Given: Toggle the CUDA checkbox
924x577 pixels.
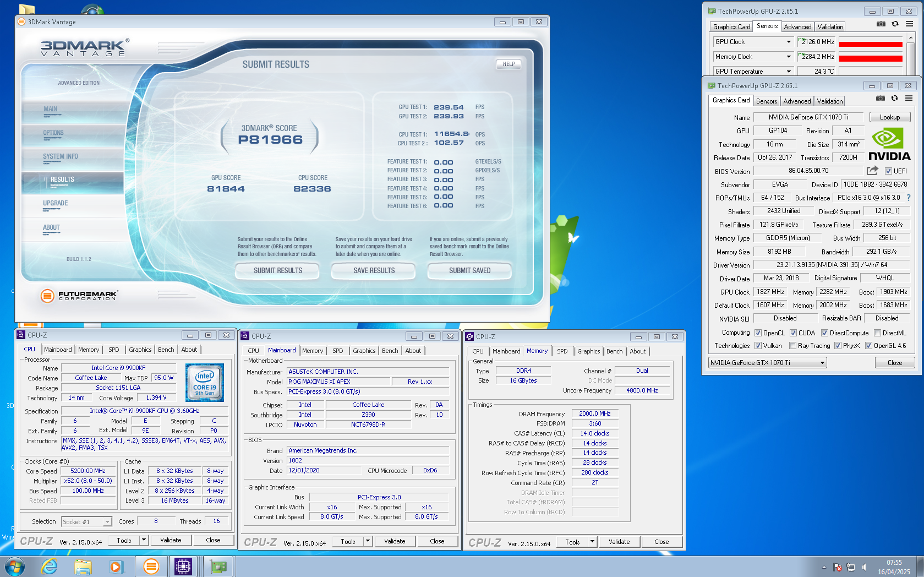Looking at the screenshot, I should click(x=793, y=333).
